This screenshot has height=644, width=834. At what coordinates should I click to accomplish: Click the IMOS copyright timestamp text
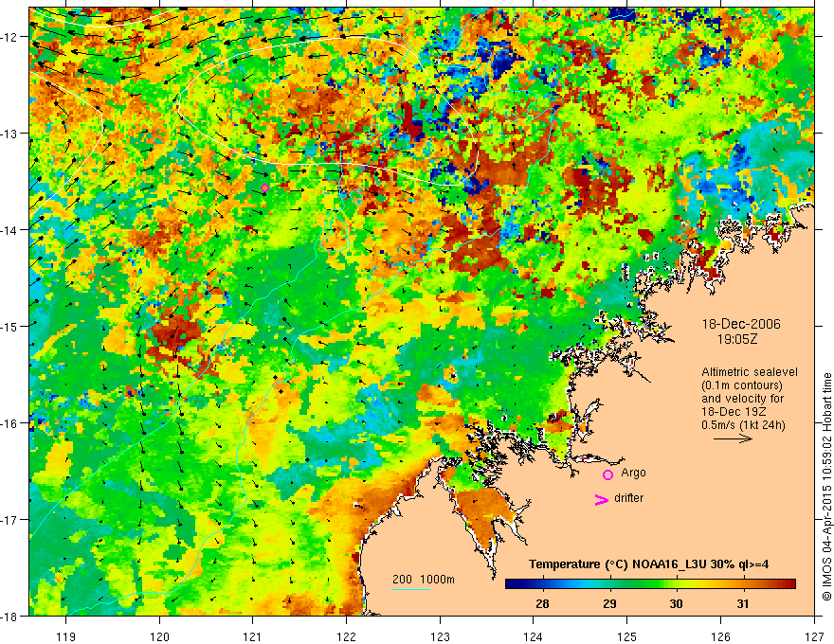click(826, 487)
